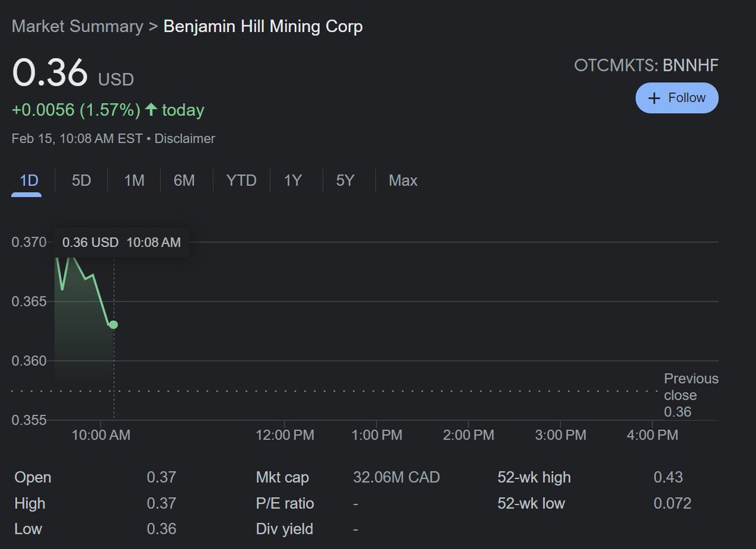
Task: Click the 0.36 USD 10:08 AM tooltip
Action: [x=122, y=242]
